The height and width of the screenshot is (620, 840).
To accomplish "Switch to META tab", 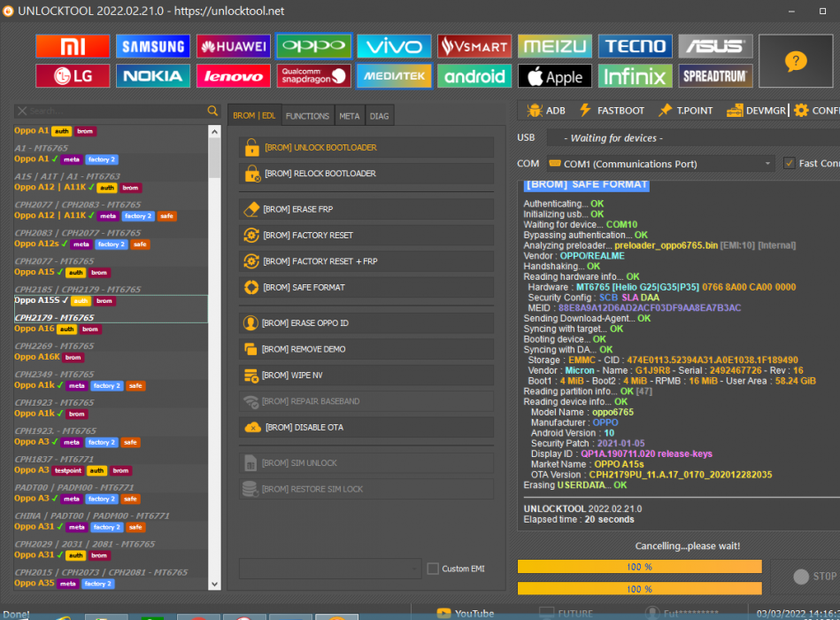I will tap(350, 116).
